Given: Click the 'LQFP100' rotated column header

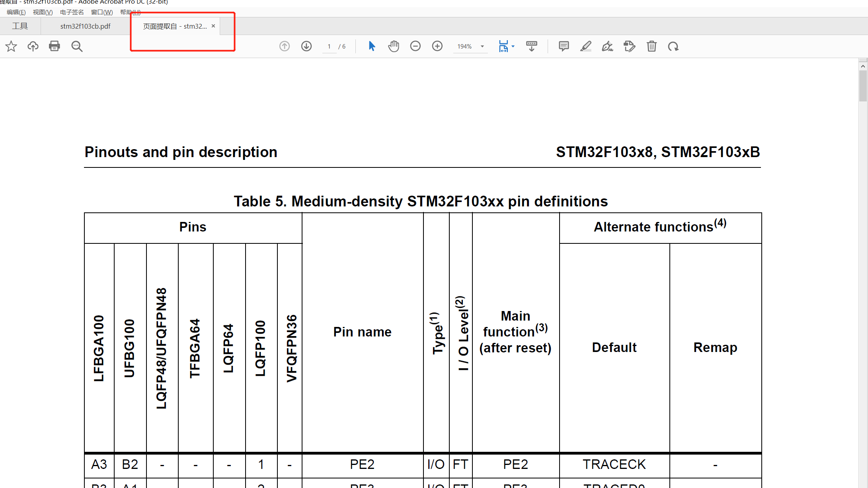Looking at the screenshot, I should pyautogui.click(x=260, y=348).
